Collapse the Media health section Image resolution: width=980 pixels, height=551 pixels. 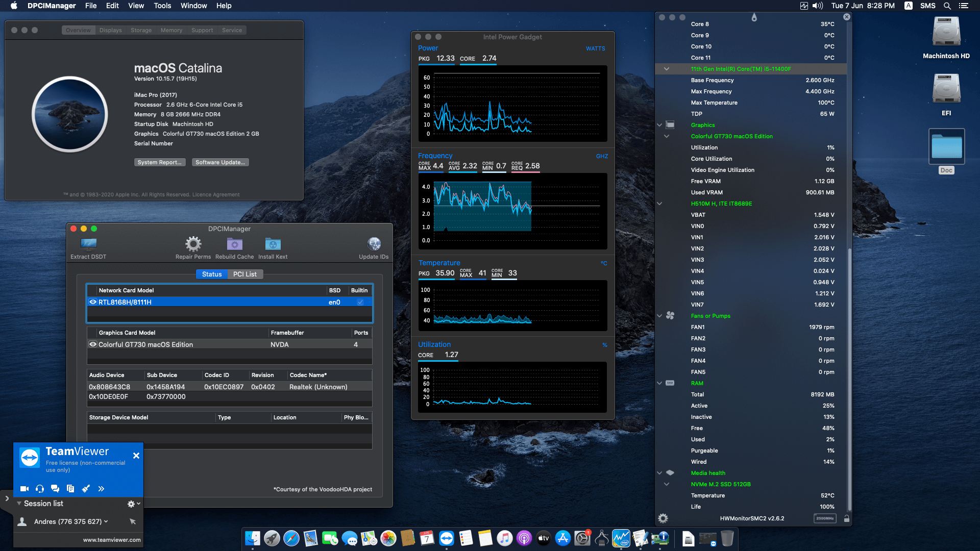click(659, 473)
